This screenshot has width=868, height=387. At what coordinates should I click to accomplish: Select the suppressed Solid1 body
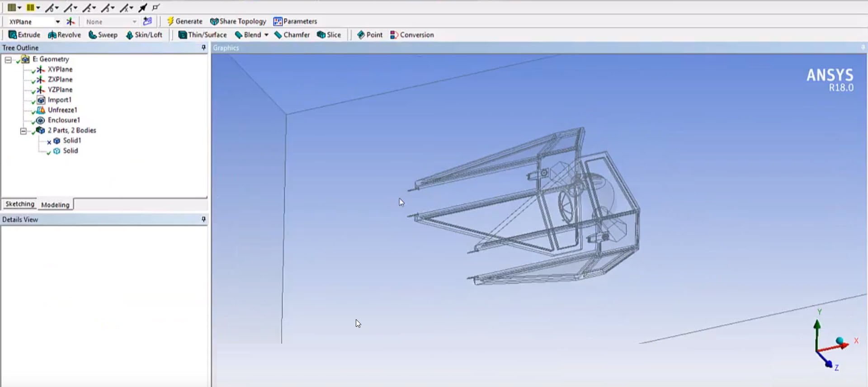tap(72, 141)
